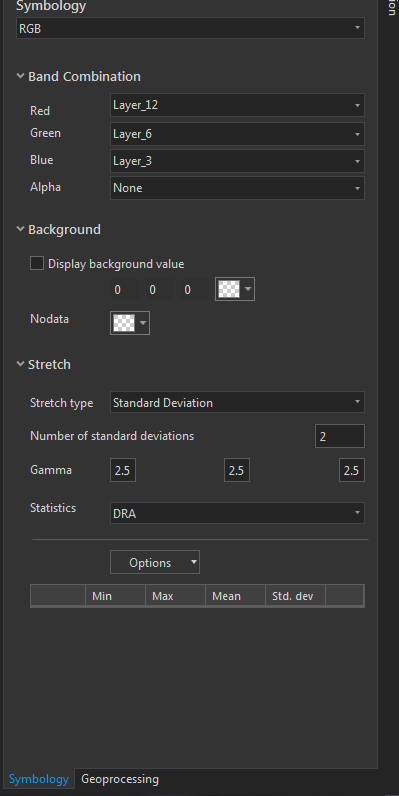The width and height of the screenshot is (399, 796).
Task: Collapse the Background section
Action: pyautogui.click(x=20, y=229)
